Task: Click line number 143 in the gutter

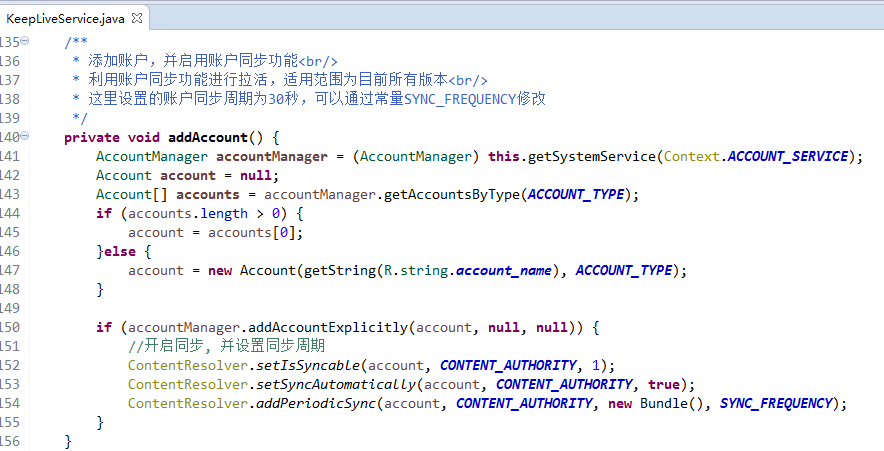Action: coord(10,194)
